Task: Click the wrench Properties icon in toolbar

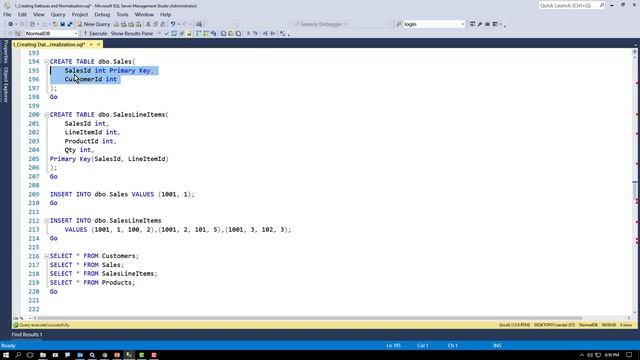Action: (x=480, y=24)
